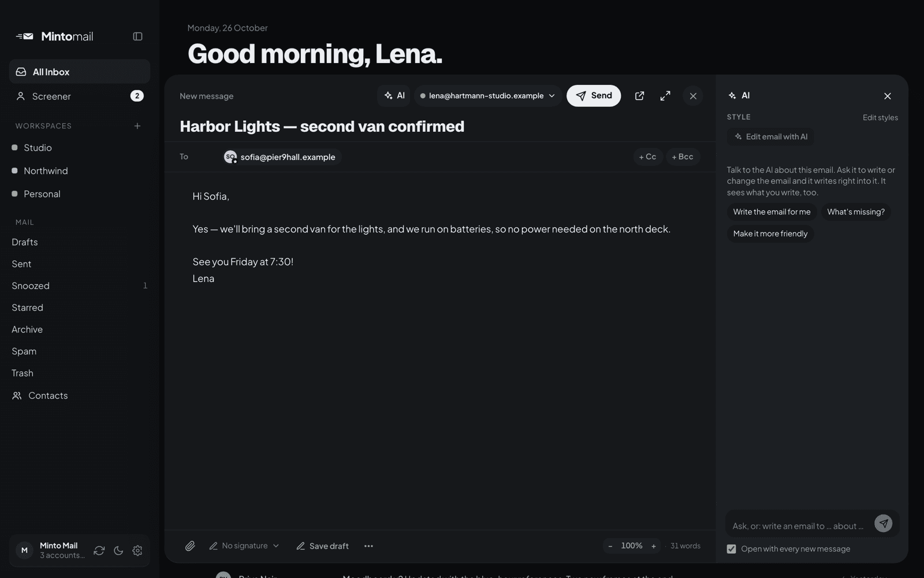Open the Screener folder
924x578 pixels.
(80, 96)
